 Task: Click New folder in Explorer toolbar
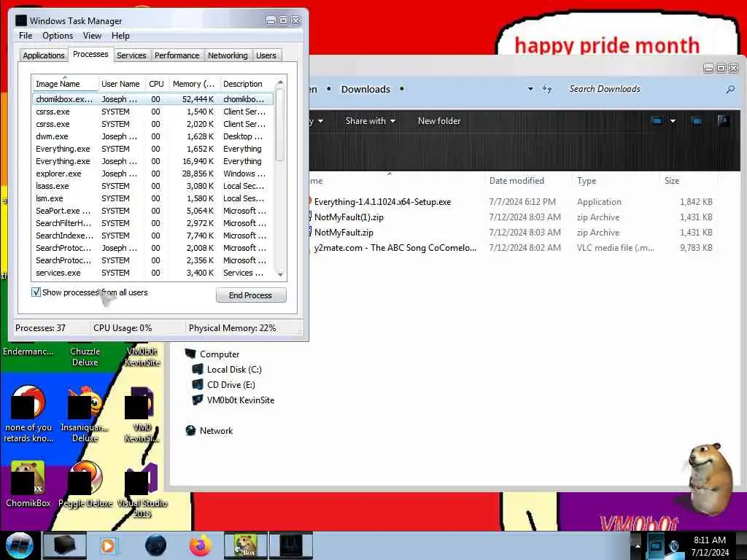point(438,121)
